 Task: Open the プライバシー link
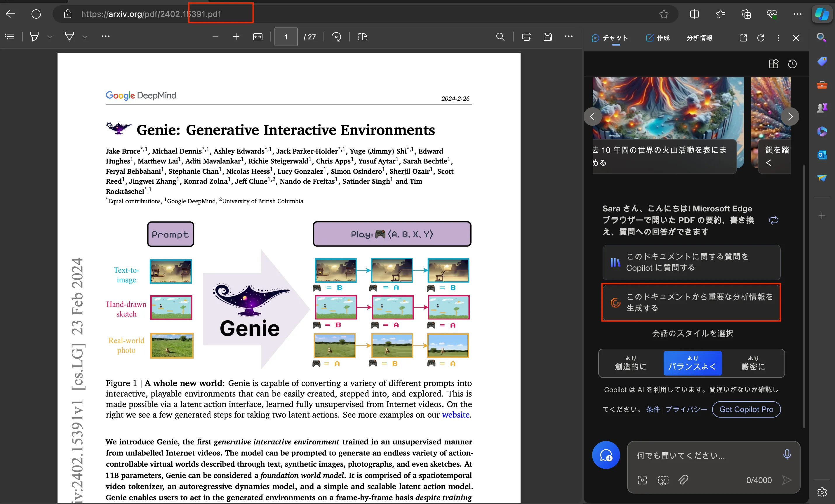686,409
